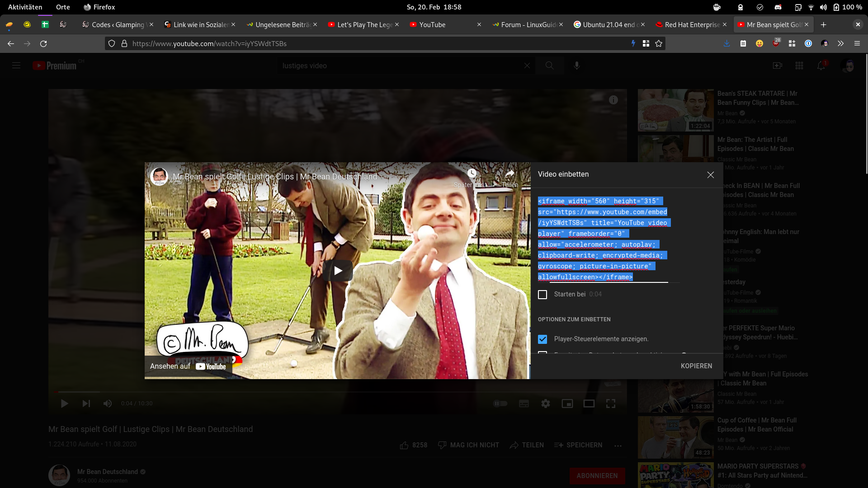Click the create video camera icon
868x488 pixels.
coord(778,66)
